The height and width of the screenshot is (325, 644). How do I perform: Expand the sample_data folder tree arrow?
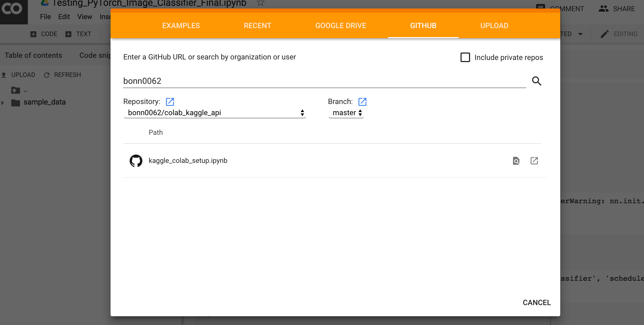[3, 103]
